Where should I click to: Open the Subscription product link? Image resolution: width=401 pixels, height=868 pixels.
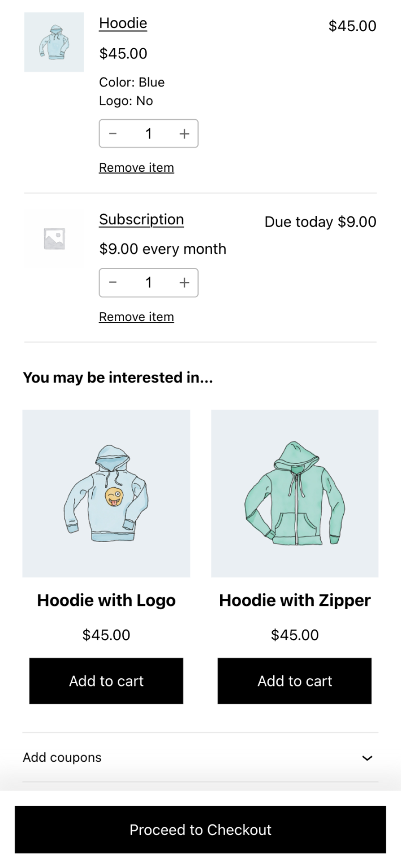141,219
